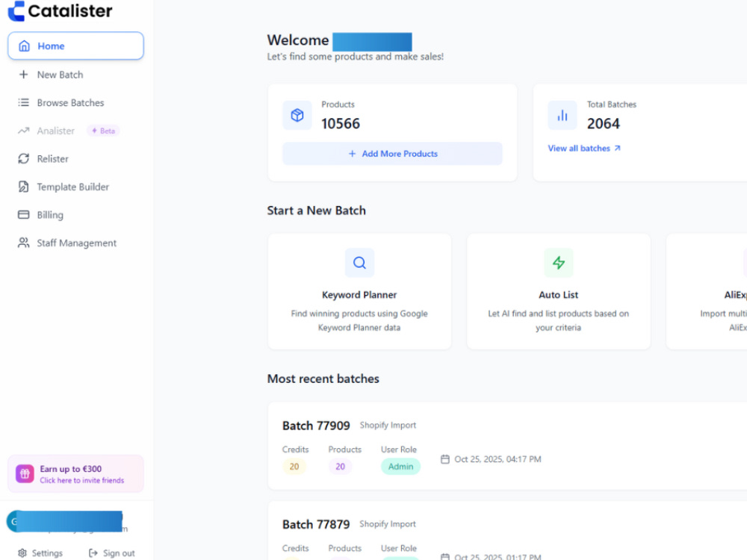Open Relister in the sidebar
The height and width of the screenshot is (560, 747).
[x=53, y=159]
